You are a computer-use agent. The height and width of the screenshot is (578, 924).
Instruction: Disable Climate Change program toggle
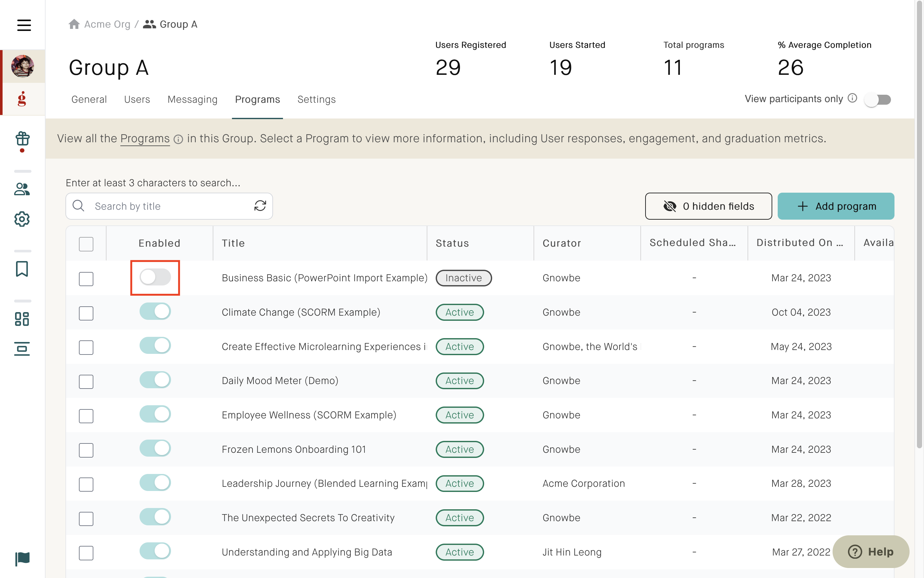(x=155, y=311)
